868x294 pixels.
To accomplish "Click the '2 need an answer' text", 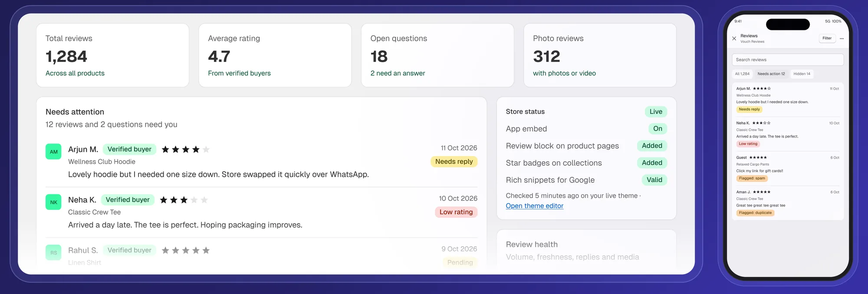I will (x=398, y=73).
